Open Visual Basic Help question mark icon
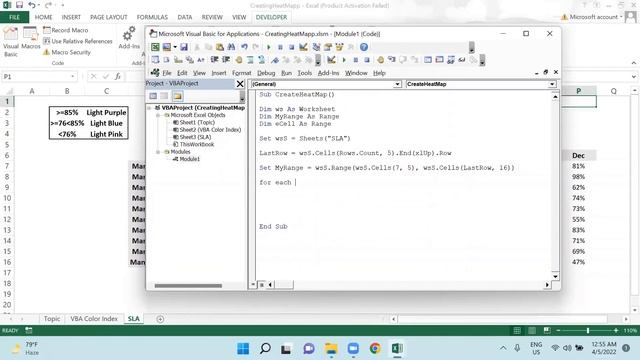This screenshot has width=640, height=360. tap(364, 47)
